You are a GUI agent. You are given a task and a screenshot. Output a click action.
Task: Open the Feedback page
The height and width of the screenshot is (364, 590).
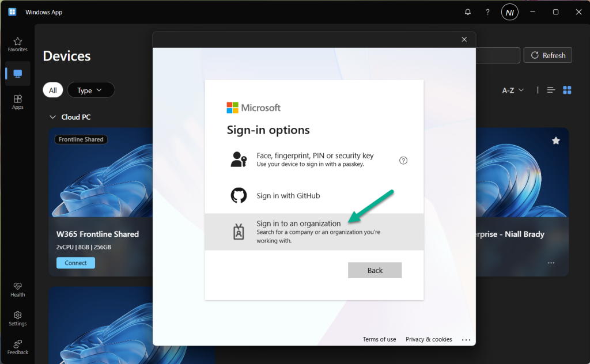tap(17, 347)
